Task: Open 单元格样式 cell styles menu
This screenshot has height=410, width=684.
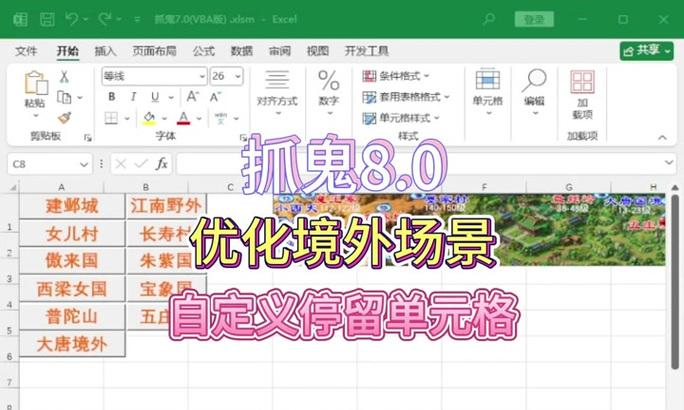Action: tap(401, 118)
